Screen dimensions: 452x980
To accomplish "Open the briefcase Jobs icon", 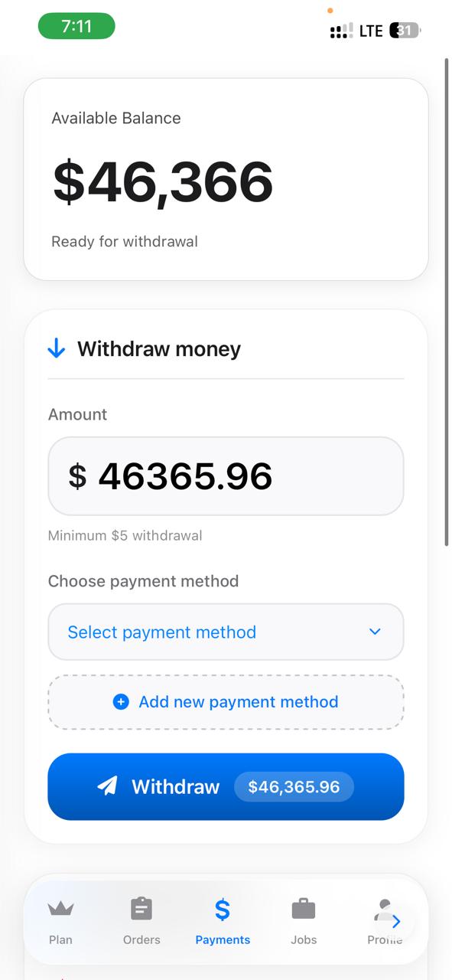I will tap(304, 908).
